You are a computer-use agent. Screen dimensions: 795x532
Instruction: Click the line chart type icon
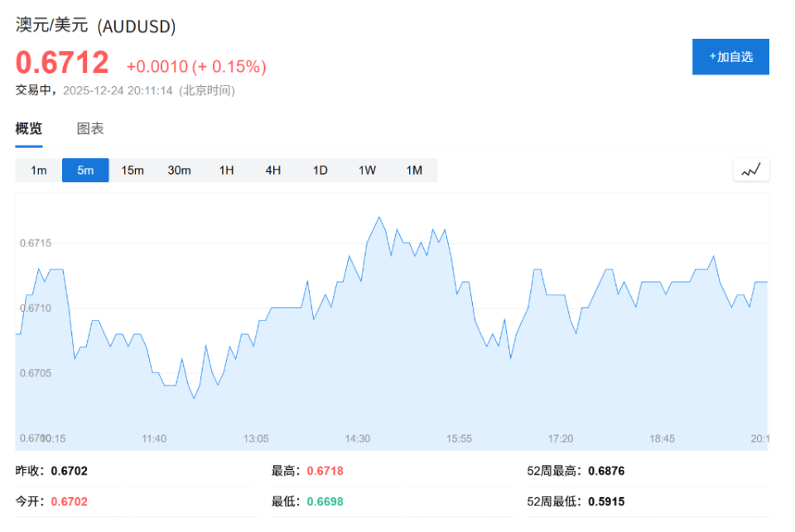coord(751,170)
